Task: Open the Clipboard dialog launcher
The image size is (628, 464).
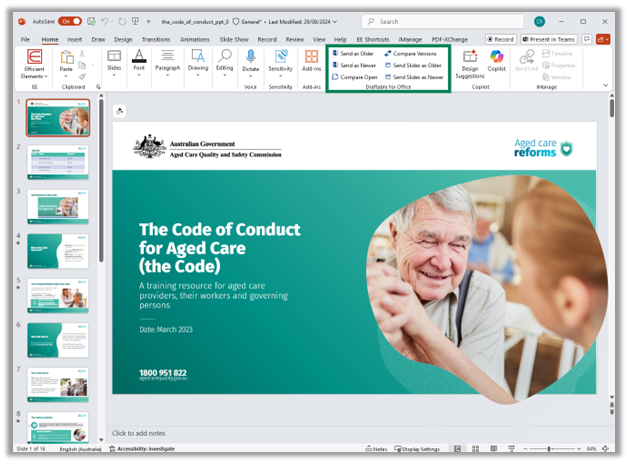Action: click(x=98, y=86)
